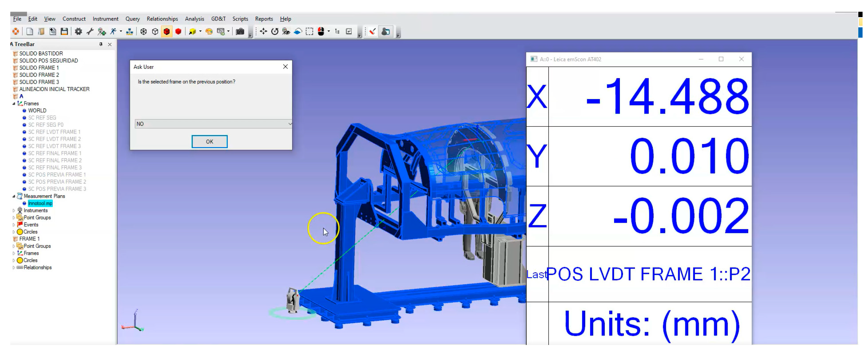Select ALINEACION INICIAL TRACKER collection
This screenshot has width=868, height=355.
(x=54, y=89)
